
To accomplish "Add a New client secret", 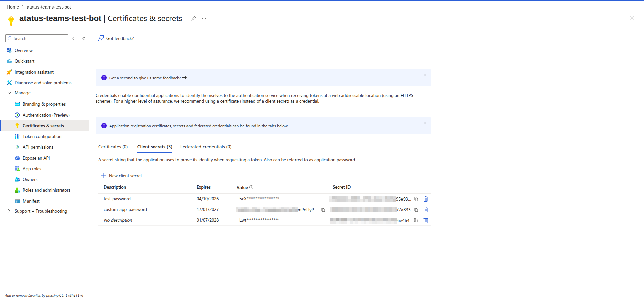I will tap(121, 176).
